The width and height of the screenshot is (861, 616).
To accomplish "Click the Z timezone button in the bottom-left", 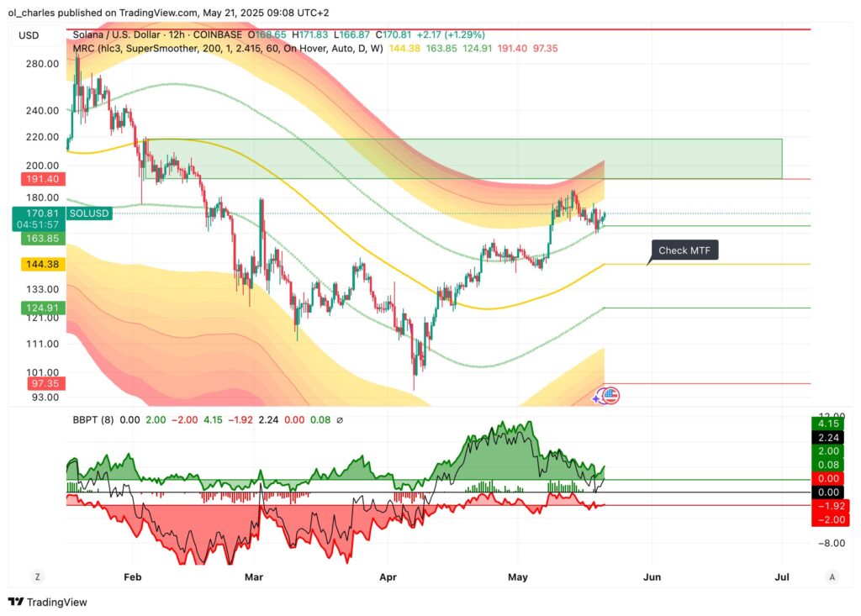I will (36, 577).
